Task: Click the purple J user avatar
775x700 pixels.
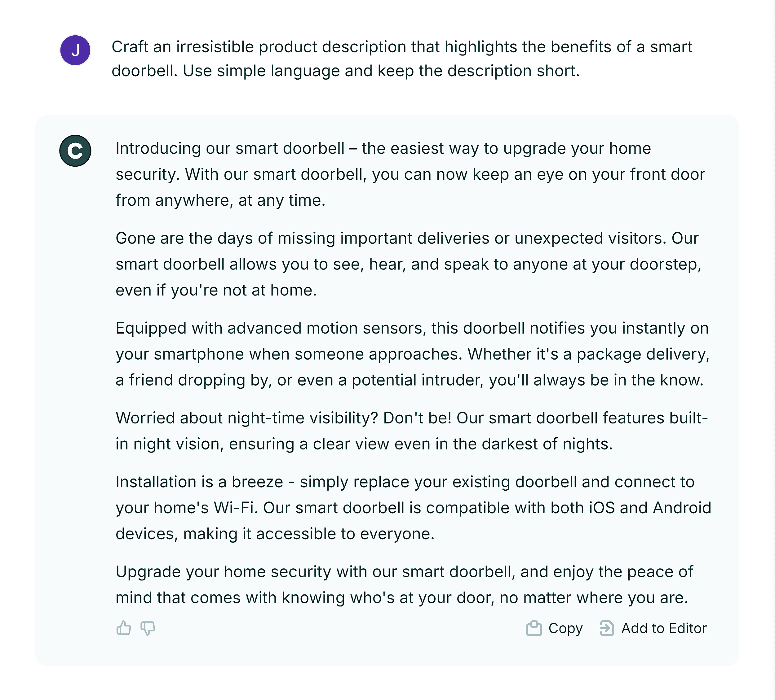Action: pos(75,49)
